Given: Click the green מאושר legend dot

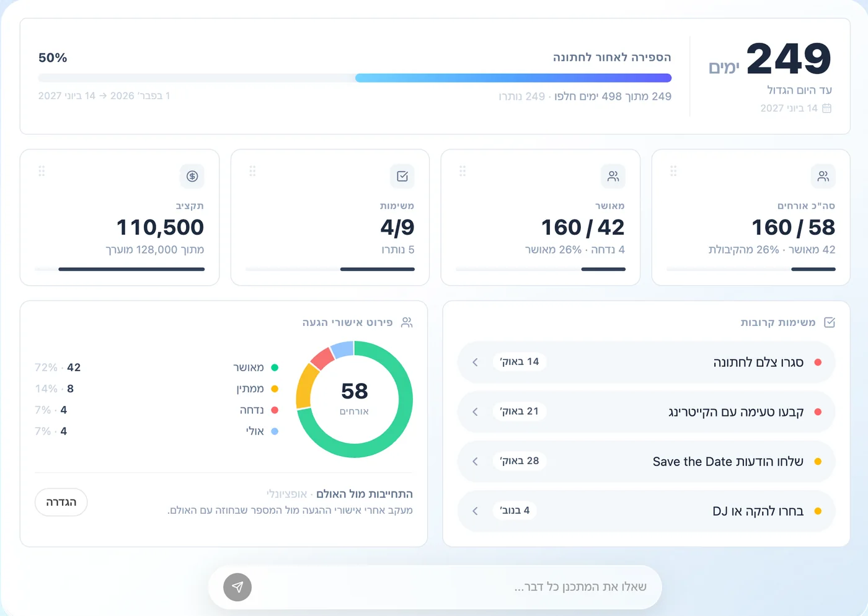Looking at the screenshot, I should click(275, 367).
